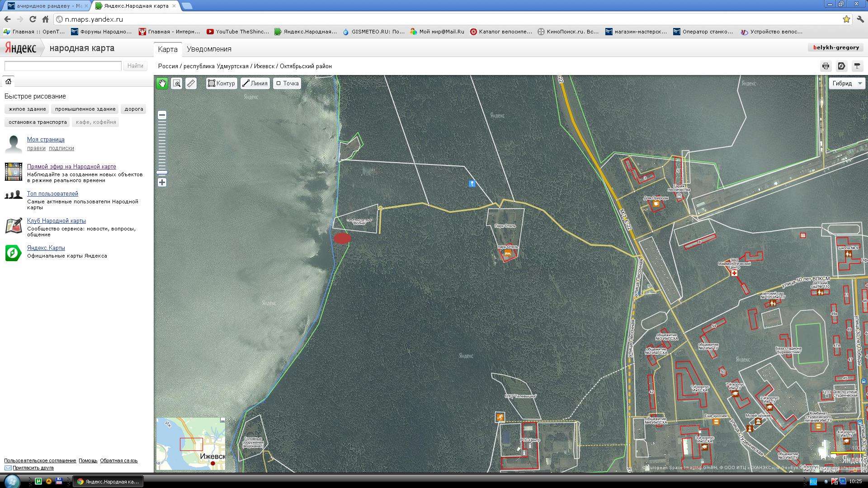Click the Yandex Maps link icon next to print
The width and height of the screenshot is (868, 488).
841,66
